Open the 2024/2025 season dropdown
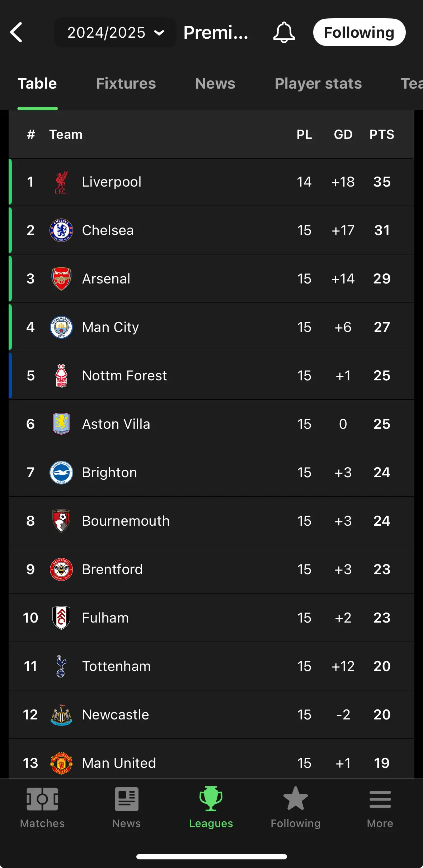Viewport: 423px width, 868px height. (115, 33)
